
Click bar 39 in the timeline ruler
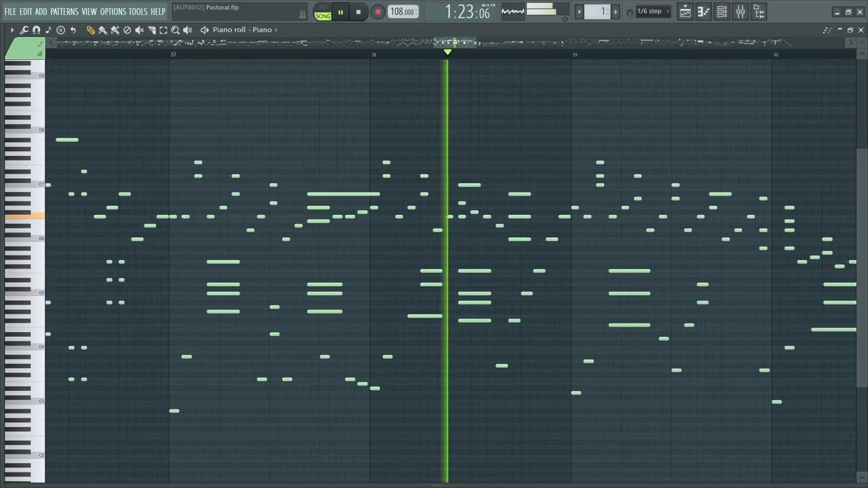[575, 54]
